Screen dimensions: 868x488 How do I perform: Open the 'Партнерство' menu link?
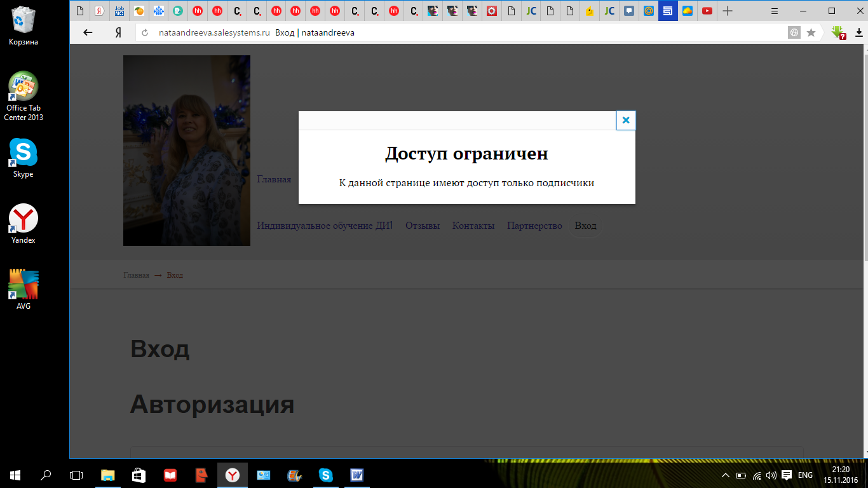click(x=534, y=226)
